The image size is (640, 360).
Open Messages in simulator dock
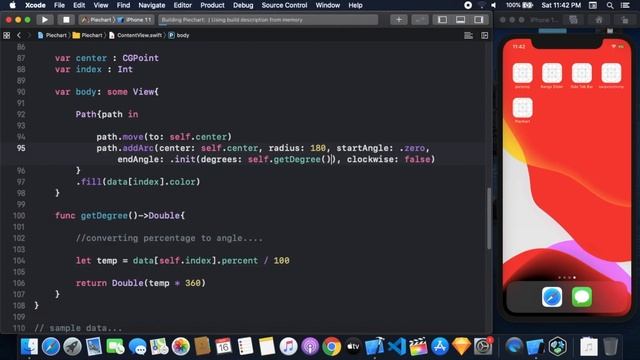click(x=582, y=297)
